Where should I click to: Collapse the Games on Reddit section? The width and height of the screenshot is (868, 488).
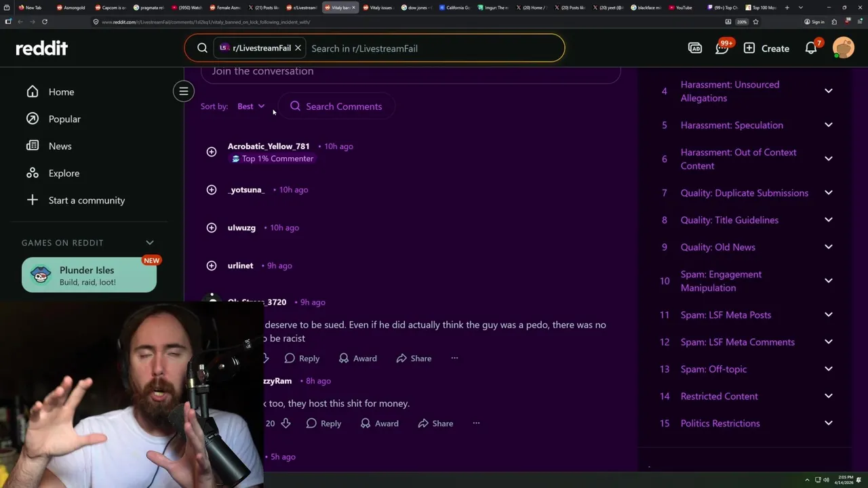150,243
